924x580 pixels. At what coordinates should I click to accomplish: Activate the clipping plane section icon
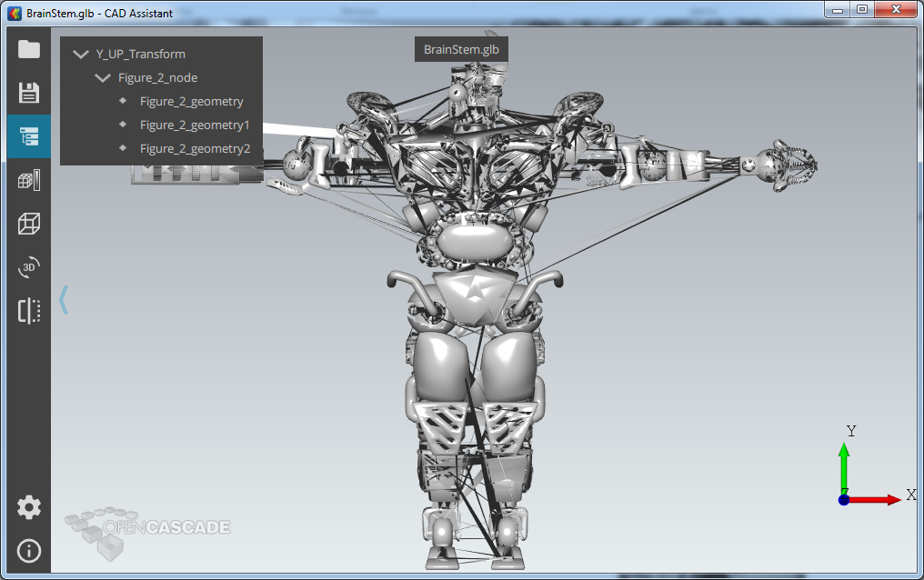(29, 311)
